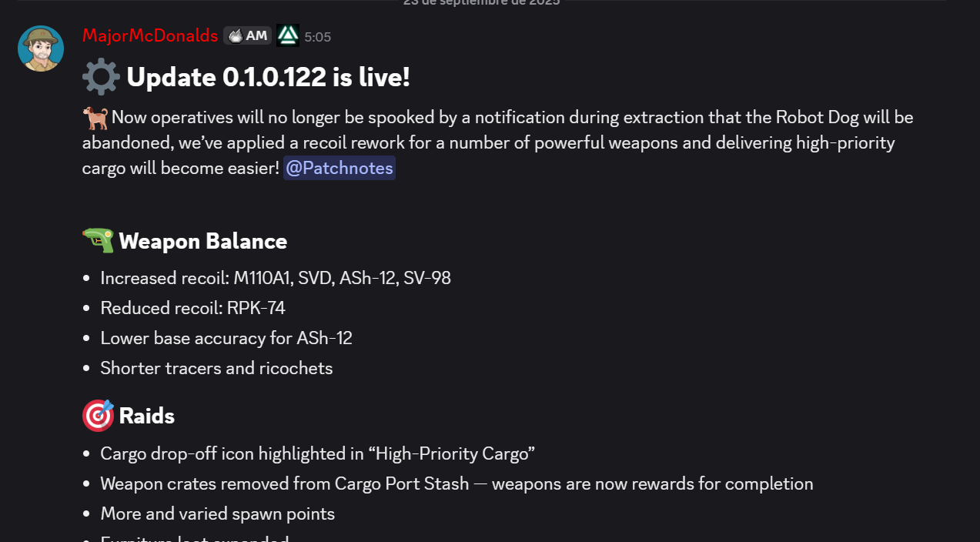Click the 5:05 message timestamp
Viewport: 980px width, 542px height.
pyautogui.click(x=318, y=36)
